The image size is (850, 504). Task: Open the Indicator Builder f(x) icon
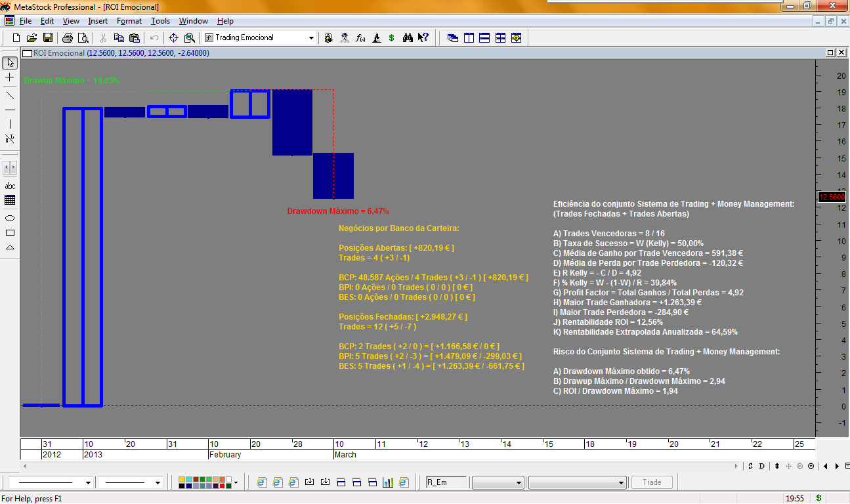click(360, 37)
